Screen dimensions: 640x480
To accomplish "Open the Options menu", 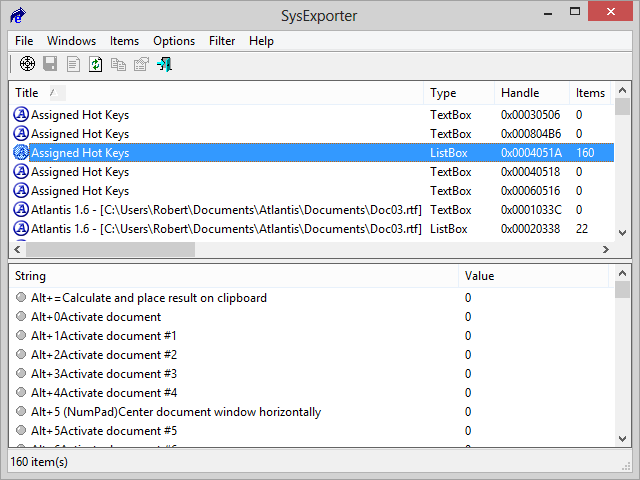I will click(x=174, y=41).
